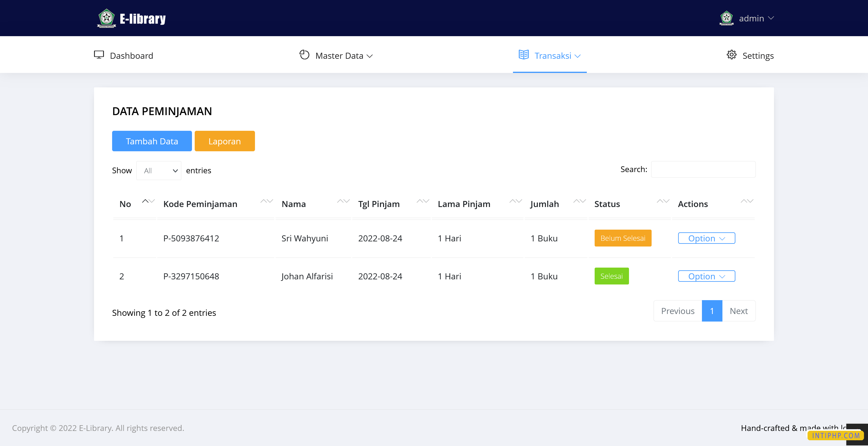The height and width of the screenshot is (446, 868).
Task: Click the Master Data pie chart icon
Action: pos(304,55)
